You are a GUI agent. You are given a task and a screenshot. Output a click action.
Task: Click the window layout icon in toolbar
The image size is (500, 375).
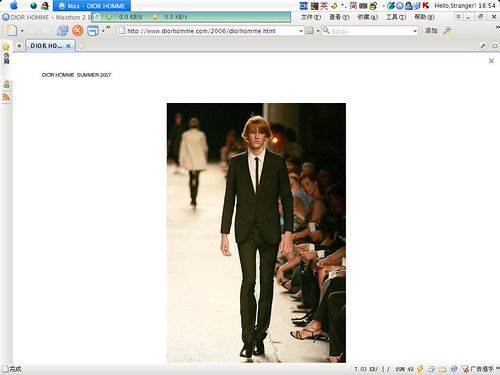coord(93,31)
